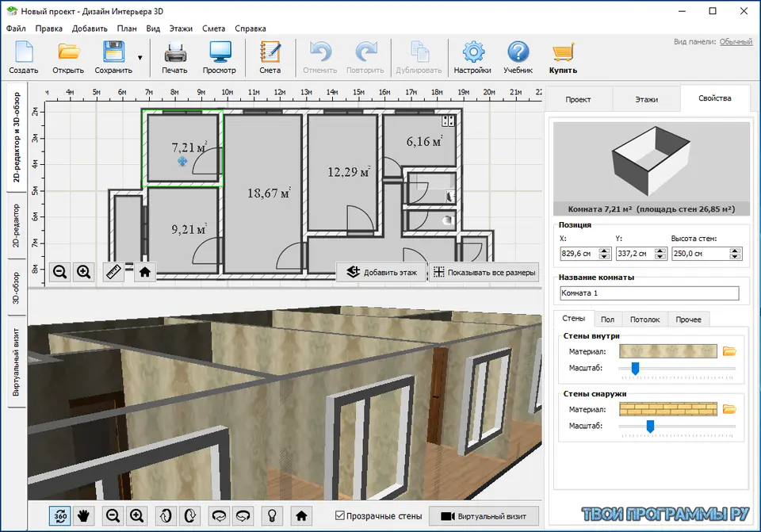
Task: Toggle Прозрачные стены checkbox
Action: click(340, 515)
